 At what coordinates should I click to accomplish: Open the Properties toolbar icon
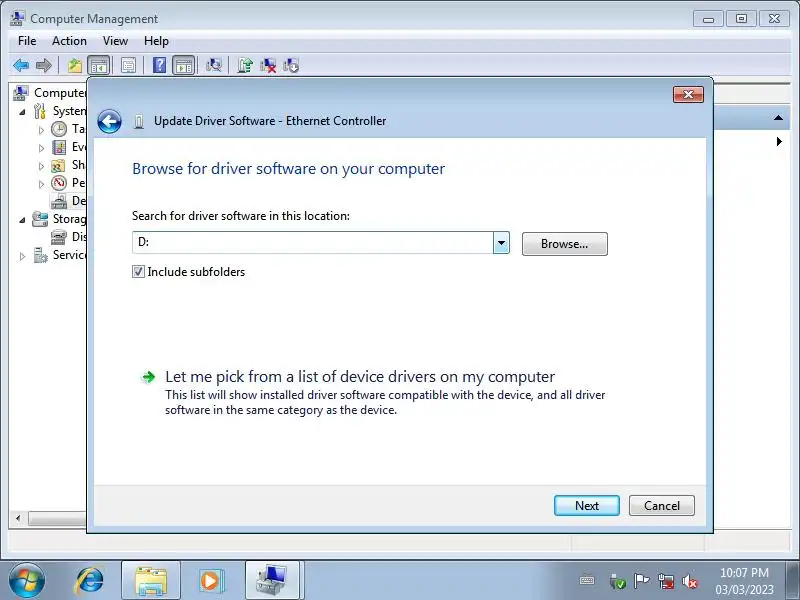click(129, 65)
